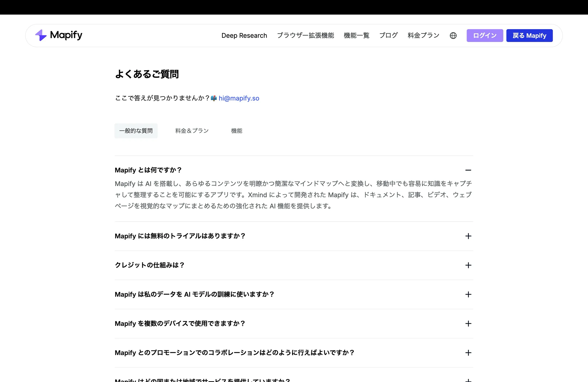Click question 'Mapify を複数のデバイスで使用できますか？'

coord(180,324)
